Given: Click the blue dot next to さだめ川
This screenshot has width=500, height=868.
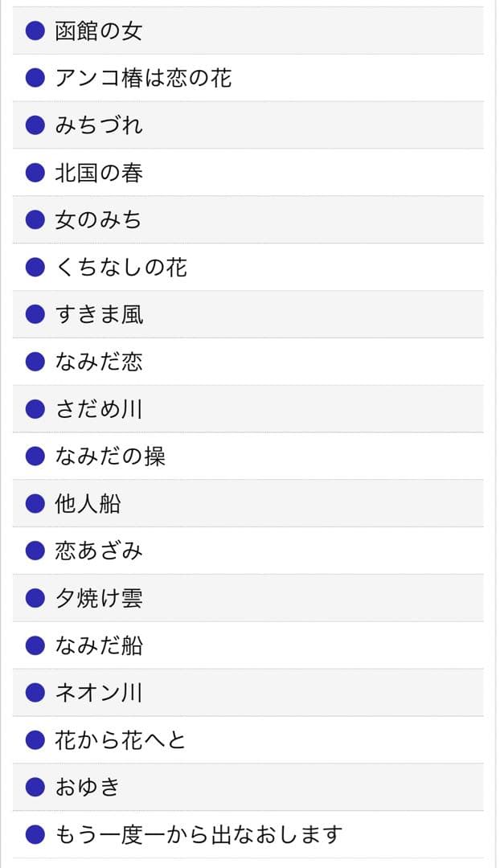Looking at the screenshot, I should 33,409.
